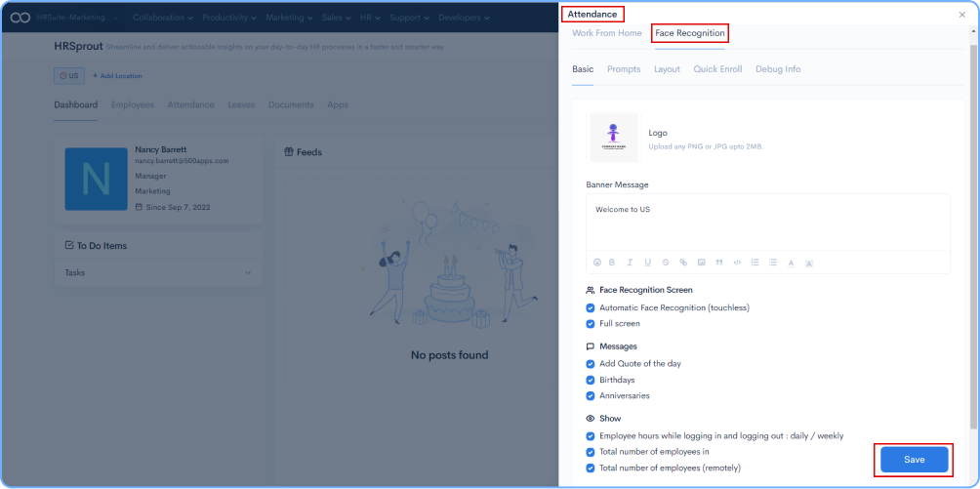Click the Add Location link
980x489 pixels.
tap(115, 75)
